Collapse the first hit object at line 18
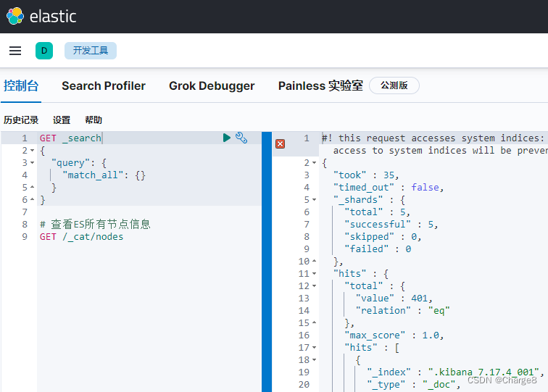This screenshot has height=392, width=548. point(314,359)
